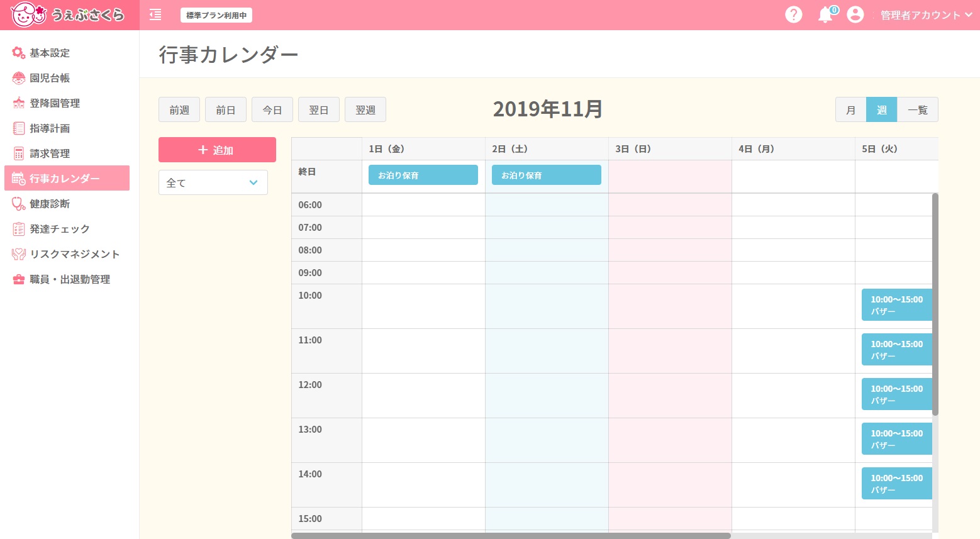The image size is (980, 539).
Task: Click the 発達チェック checklist icon
Action: pyautogui.click(x=19, y=229)
